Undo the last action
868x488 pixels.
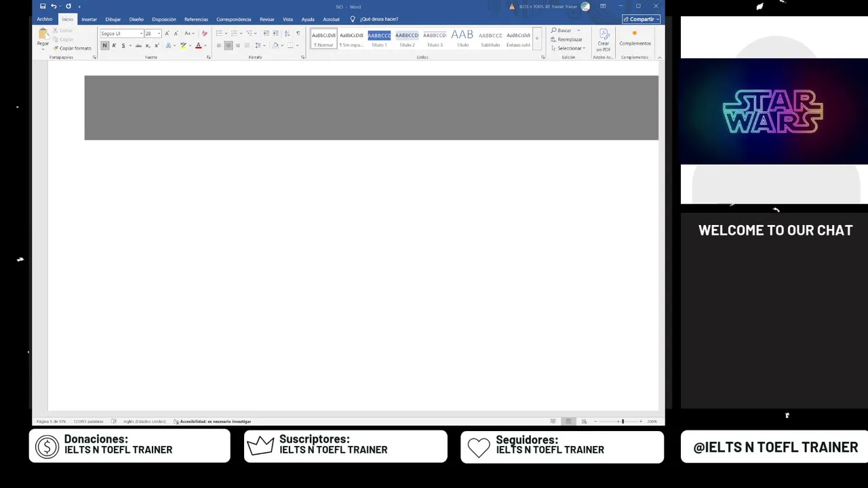point(54,6)
